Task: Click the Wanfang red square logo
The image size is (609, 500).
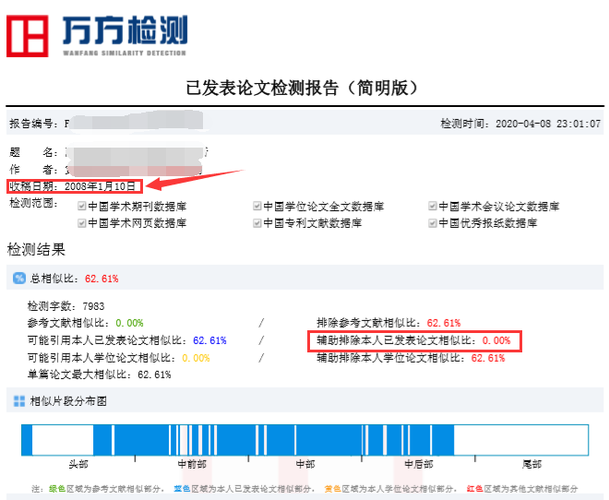Action: (27, 36)
